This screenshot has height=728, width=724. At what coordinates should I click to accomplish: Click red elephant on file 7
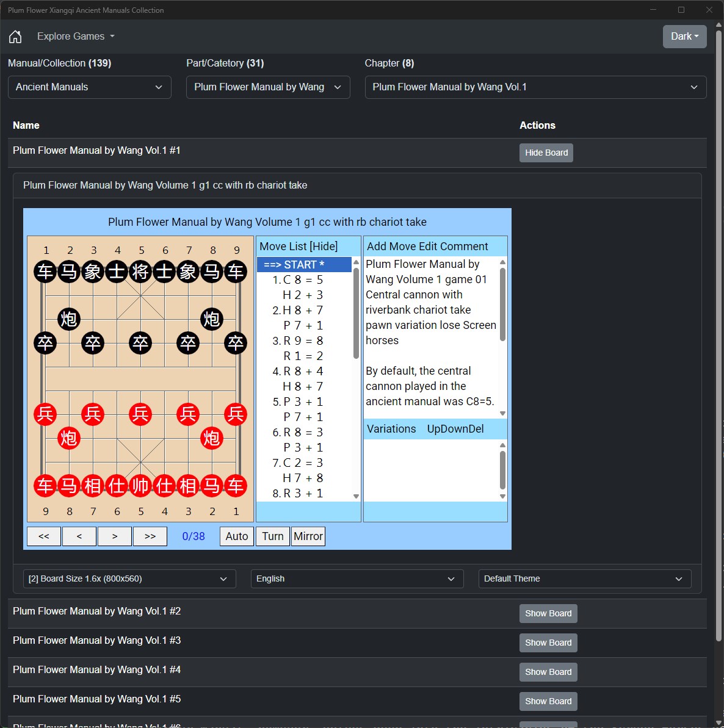coord(93,486)
